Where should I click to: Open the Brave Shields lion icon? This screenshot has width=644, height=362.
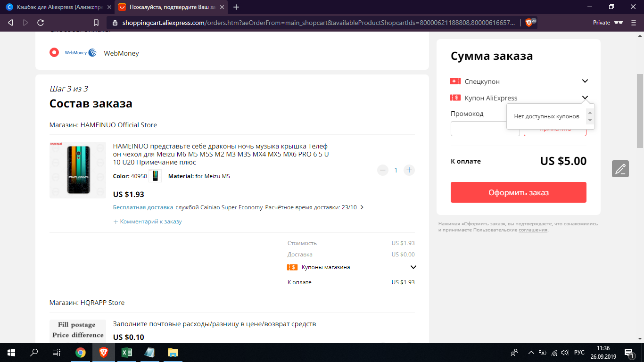point(529,23)
